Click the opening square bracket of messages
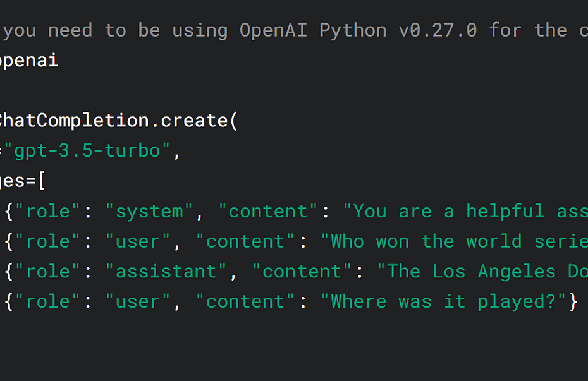This screenshot has height=381, width=588. tap(42, 181)
